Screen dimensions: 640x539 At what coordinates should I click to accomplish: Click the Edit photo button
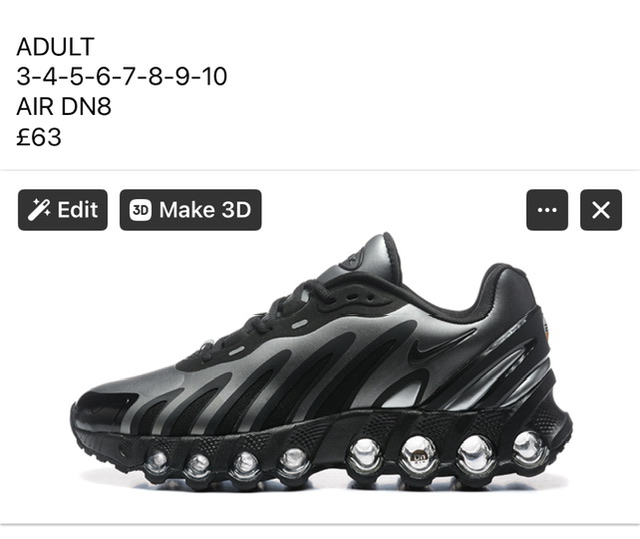click(x=63, y=210)
